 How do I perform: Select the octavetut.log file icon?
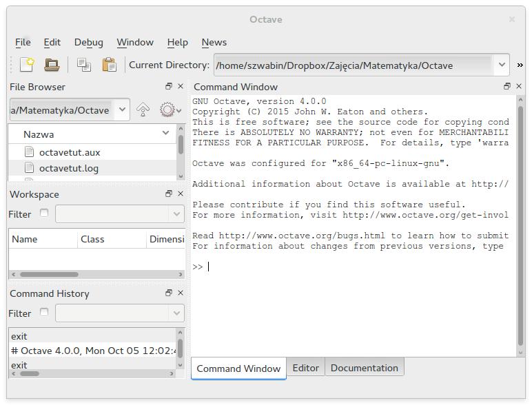point(30,167)
